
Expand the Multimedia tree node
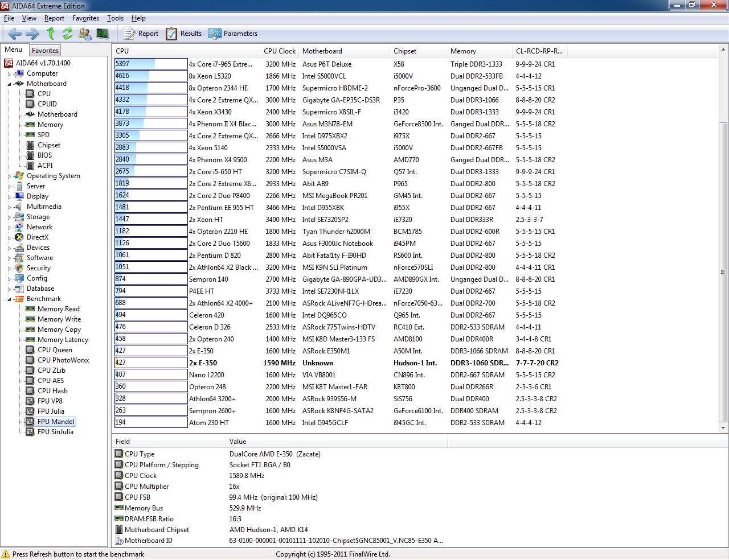click(x=9, y=207)
